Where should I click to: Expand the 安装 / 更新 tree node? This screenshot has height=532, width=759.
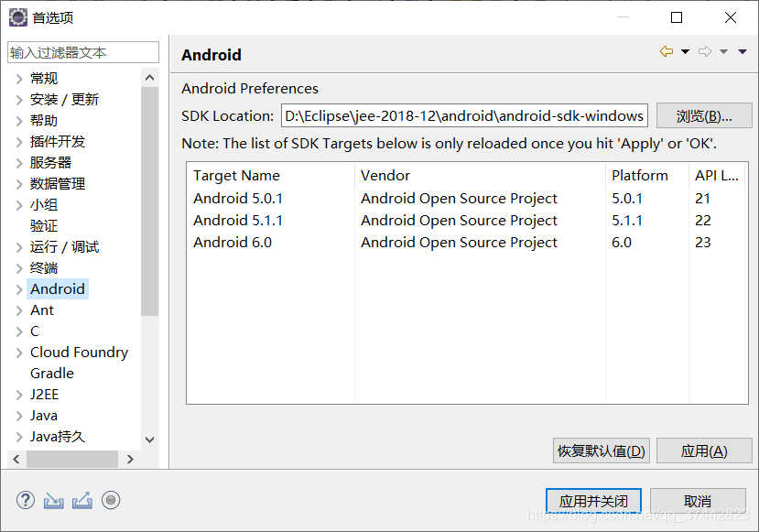pos(19,100)
